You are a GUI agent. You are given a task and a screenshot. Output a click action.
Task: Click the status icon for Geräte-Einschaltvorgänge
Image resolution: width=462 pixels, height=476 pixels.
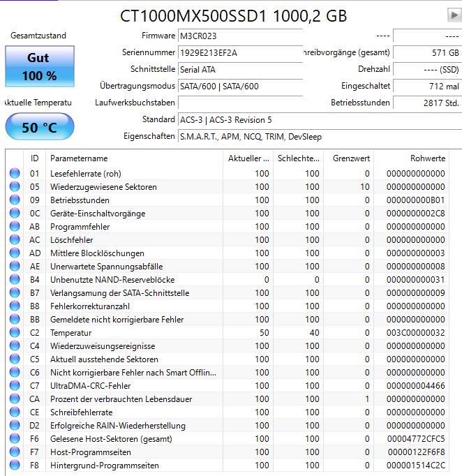tap(15, 213)
